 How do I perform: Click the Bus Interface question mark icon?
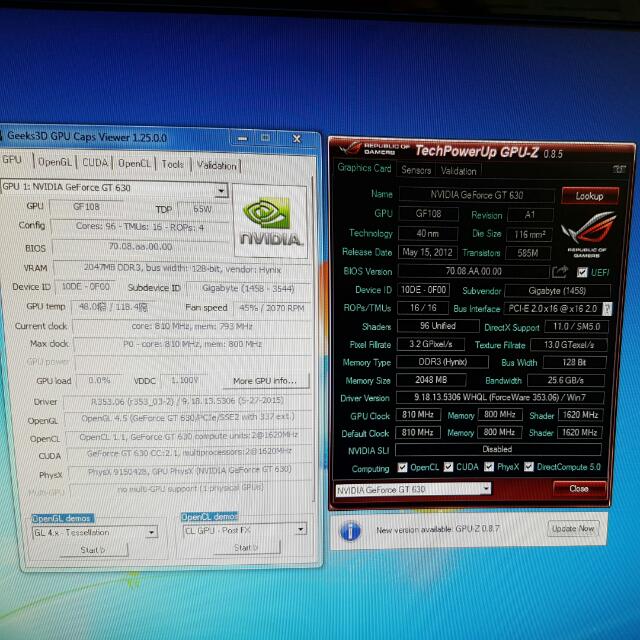tap(607, 309)
